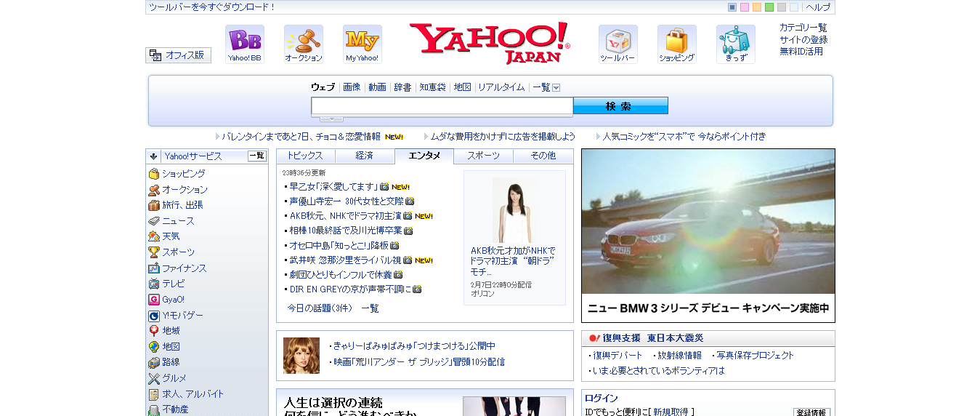Screen dimensions: 980x416
Task: Click the Yahoo! JAPAN logo
Action: tap(490, 43)
